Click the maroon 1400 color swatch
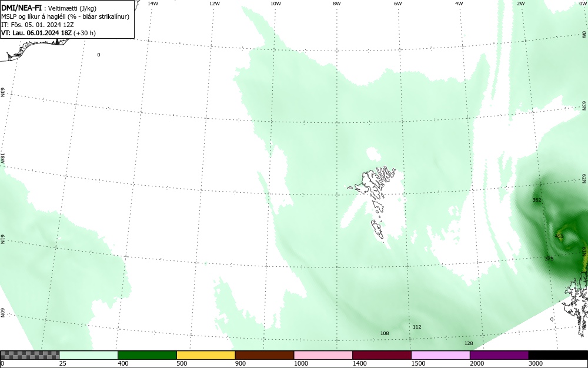 pos(382,355)
